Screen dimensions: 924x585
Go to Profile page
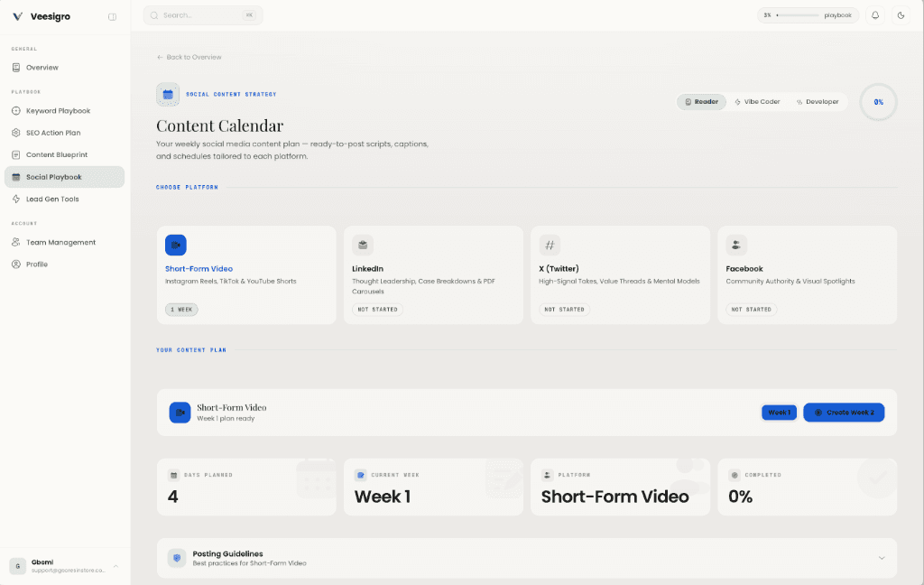64,265
